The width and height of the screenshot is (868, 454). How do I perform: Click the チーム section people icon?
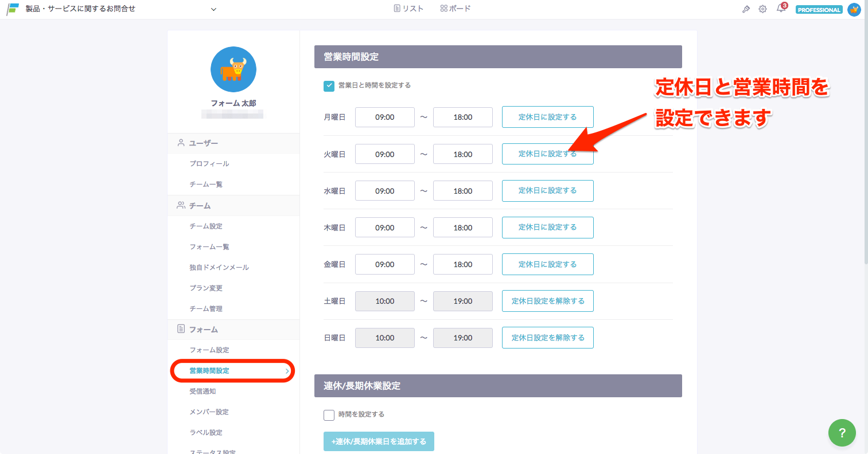[x=180, y=205]
